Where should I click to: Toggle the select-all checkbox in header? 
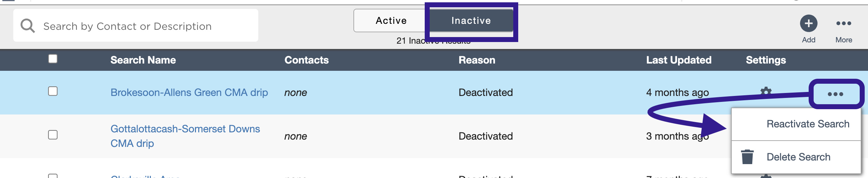coord(53,59)
